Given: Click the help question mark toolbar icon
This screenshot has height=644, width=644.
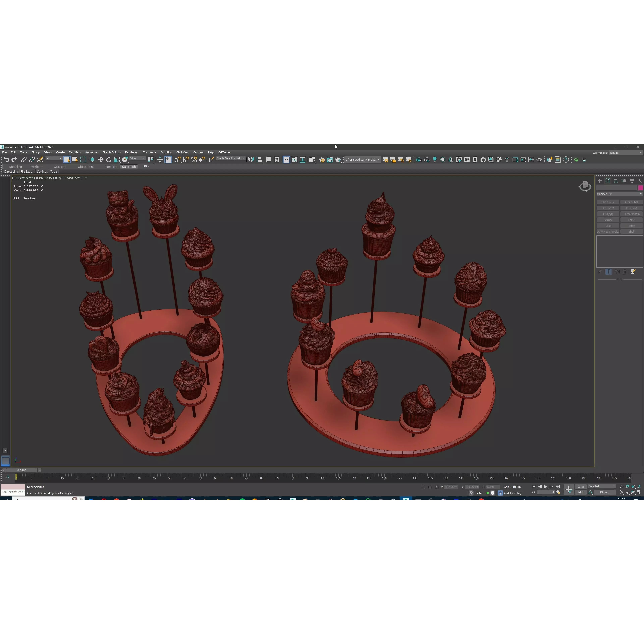Looking at the screenshot, I should click(566, 160).
